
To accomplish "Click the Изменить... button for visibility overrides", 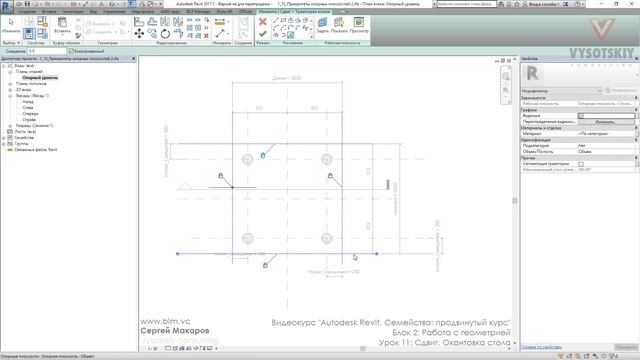I will tap(607, 122).
